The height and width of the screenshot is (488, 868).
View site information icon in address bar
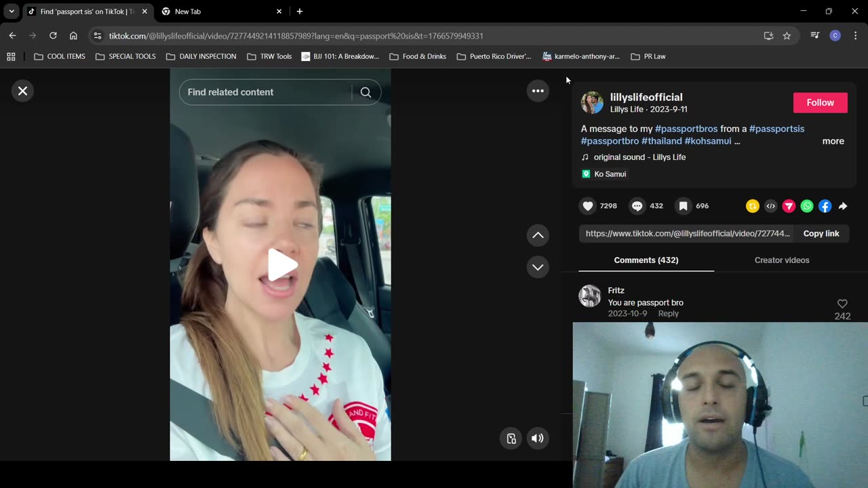98,36
